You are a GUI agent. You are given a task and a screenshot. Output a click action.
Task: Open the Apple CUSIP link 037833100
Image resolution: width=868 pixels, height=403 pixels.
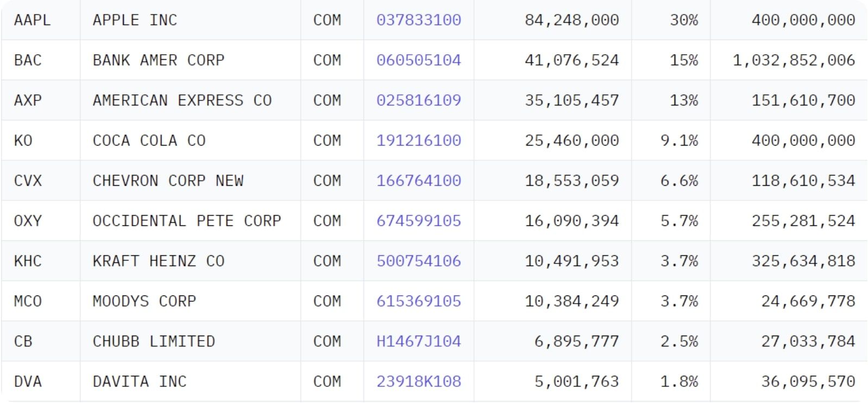[x=419, y=20]
